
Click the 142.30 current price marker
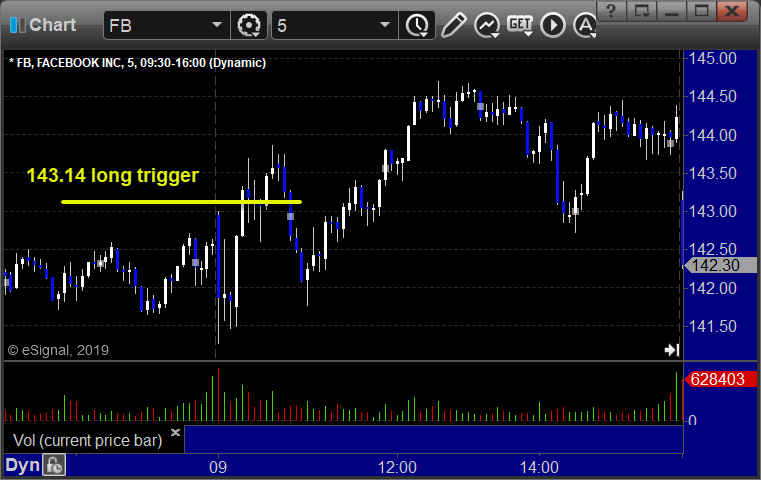pos(720,265)
